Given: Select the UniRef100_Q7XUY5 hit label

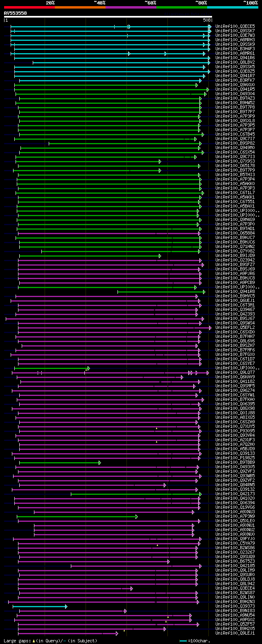Looking at the screenshot, I should click(235, 427).
